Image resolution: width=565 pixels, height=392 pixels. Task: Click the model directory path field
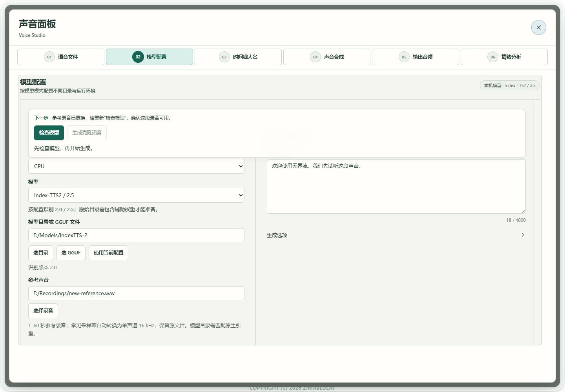[136, 235]
